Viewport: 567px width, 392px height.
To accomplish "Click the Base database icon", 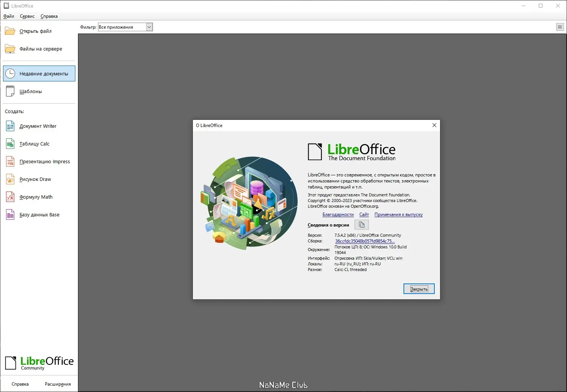I will point(10,214).
